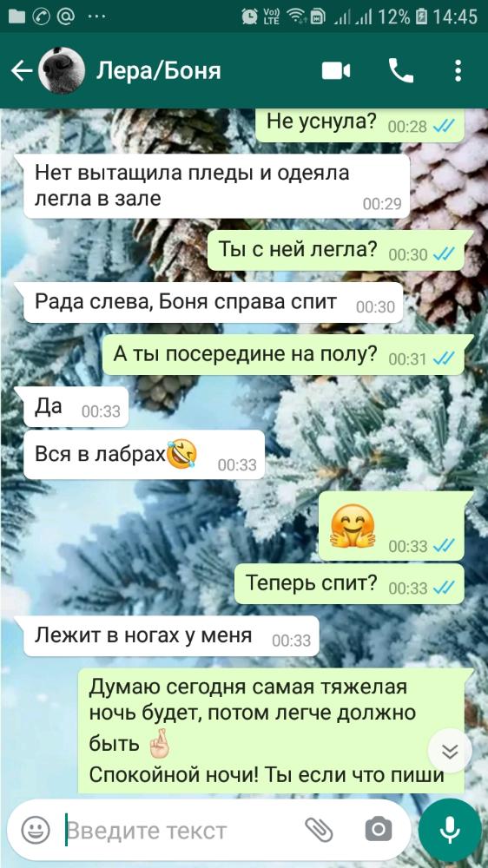Open Лера/Боня profile picture
The width and height of the screenshot is (488, 868).
[62, 71]
